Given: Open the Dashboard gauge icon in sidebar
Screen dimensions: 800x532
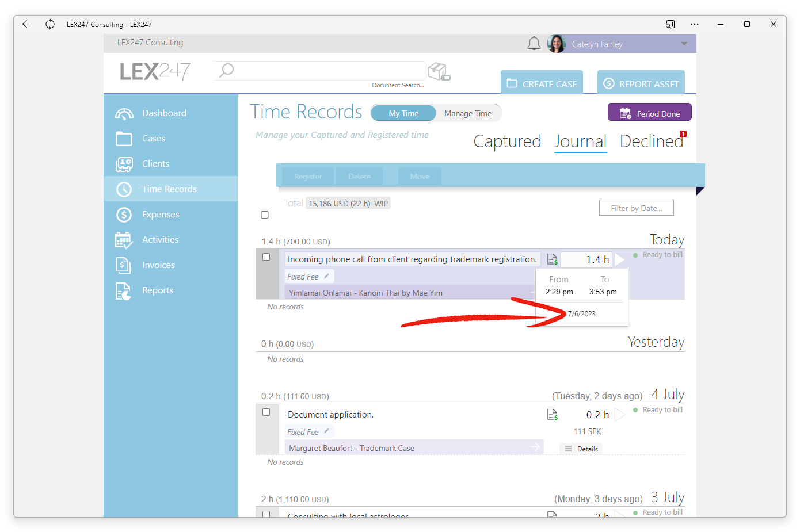Looking at the screenshot, I should (x=124, y=113).
